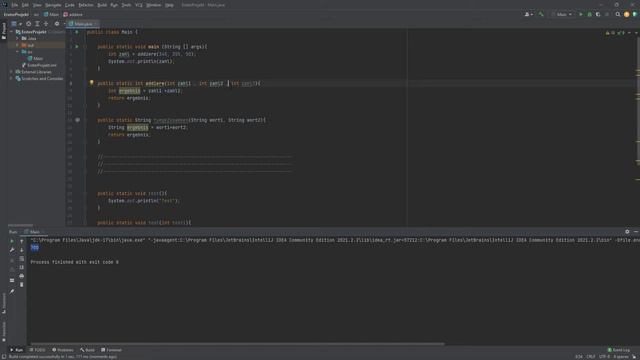Screen dimensions: 640x360
Task: Click the Print icon in Run console
Action: click(x=22, y=276)
